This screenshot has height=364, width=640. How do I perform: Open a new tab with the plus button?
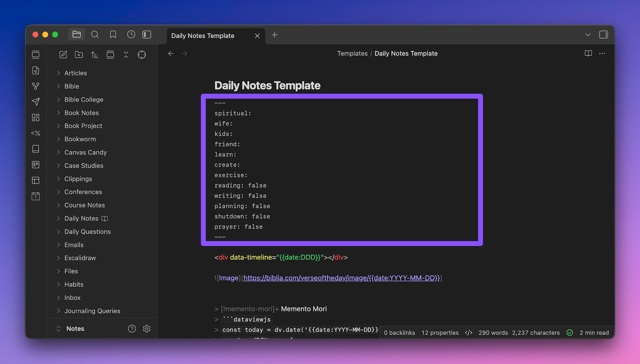point(274,35)
